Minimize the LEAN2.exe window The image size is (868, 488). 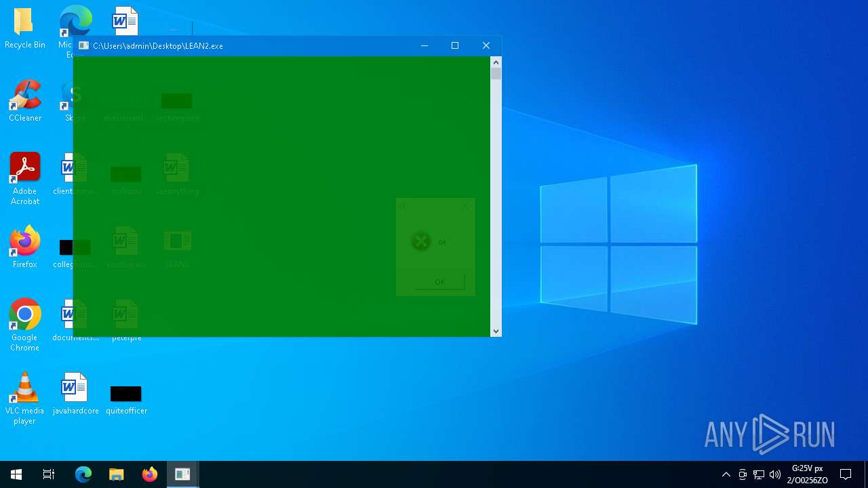pos(425,45)
